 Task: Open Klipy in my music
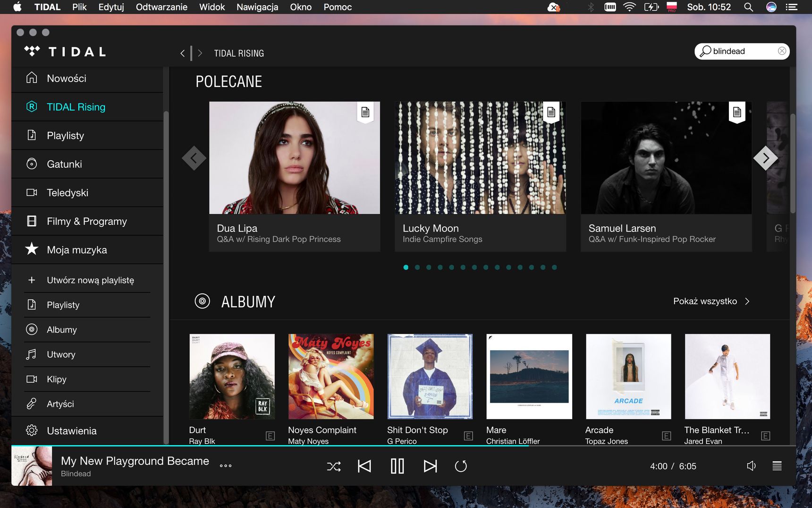88,379
